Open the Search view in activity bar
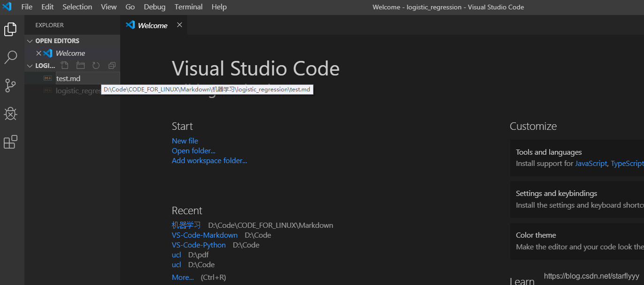644x285 pixels. click(10, 58)
